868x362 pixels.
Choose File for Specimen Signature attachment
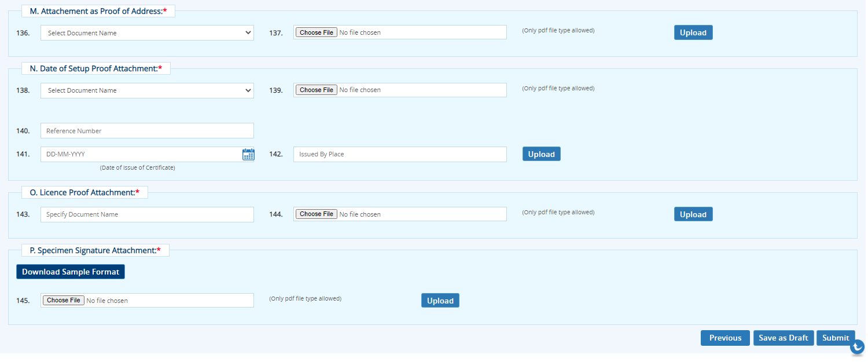[x=64, y=301]
